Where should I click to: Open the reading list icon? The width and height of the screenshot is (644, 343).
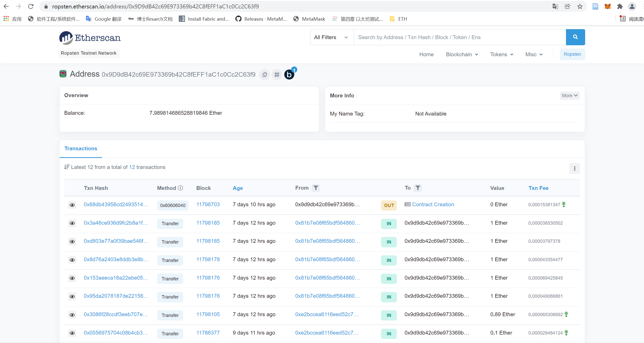[x=623, y=19]
